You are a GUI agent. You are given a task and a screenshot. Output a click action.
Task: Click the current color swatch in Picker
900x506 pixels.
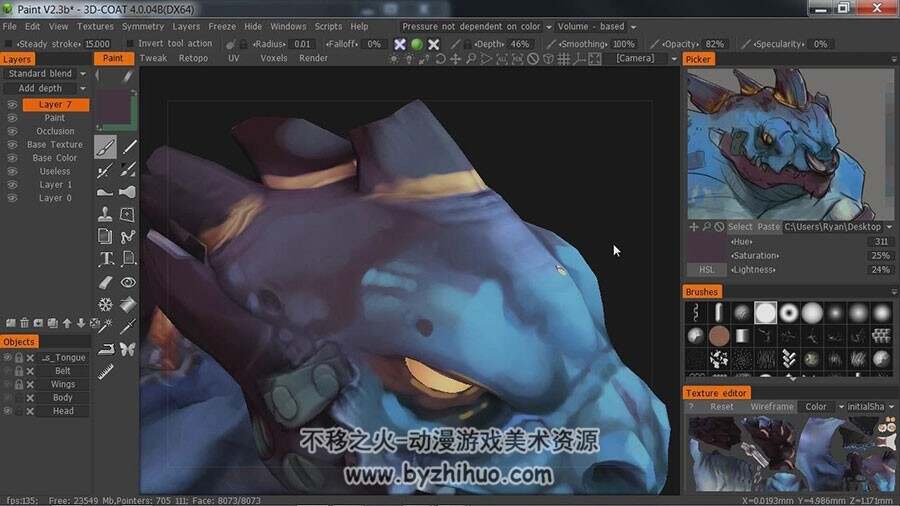(707, 248)
